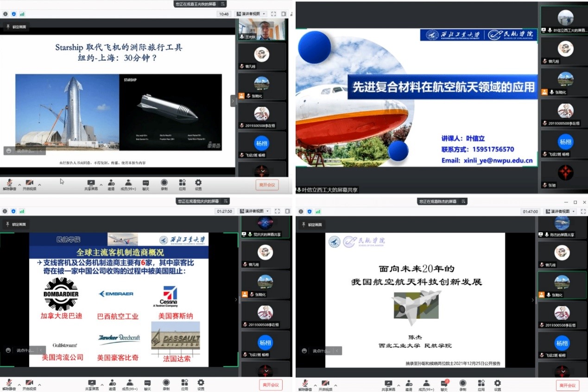
Task: Click 离开会议 in the 01:27:50 meeting
Action: click(270, 385)
